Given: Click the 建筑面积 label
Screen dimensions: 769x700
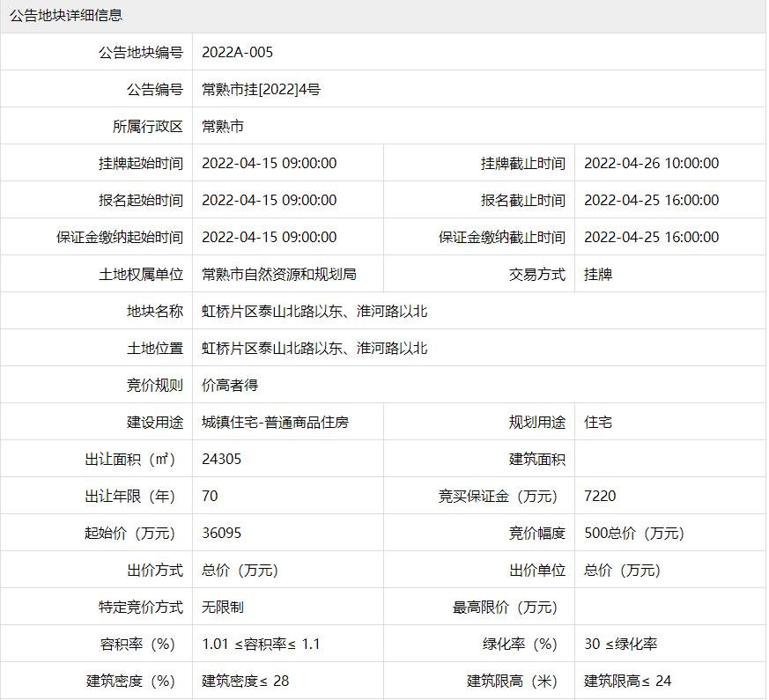Looking at the screenshot, I should pyautogui.click(x=537, y=460).
